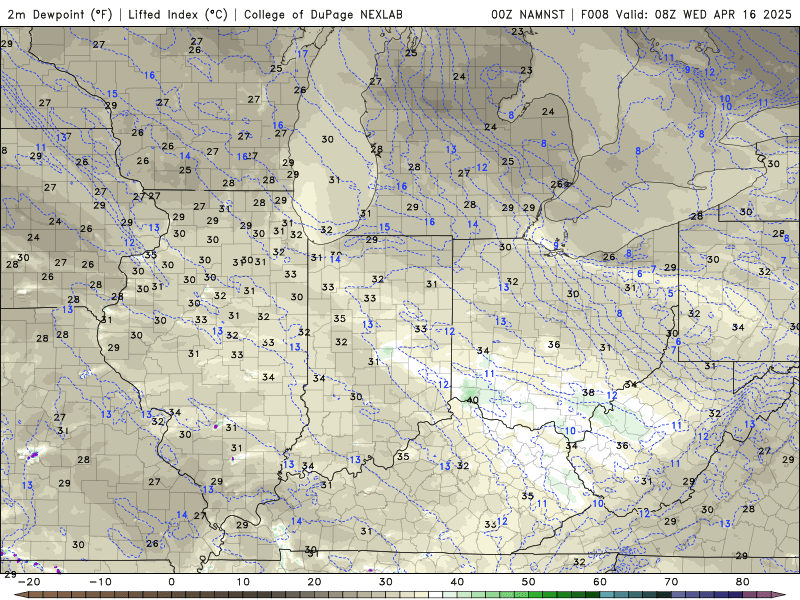This screenshot has width=800, height=600.
Task: Click the "0" color scale label
Action: (171, 582)
